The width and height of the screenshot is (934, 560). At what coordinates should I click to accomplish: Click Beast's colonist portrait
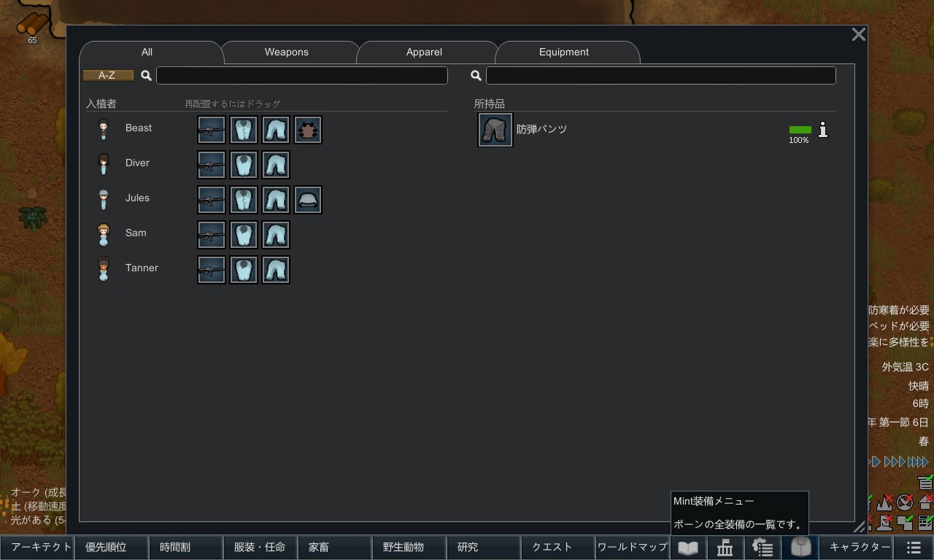point(104,130)
